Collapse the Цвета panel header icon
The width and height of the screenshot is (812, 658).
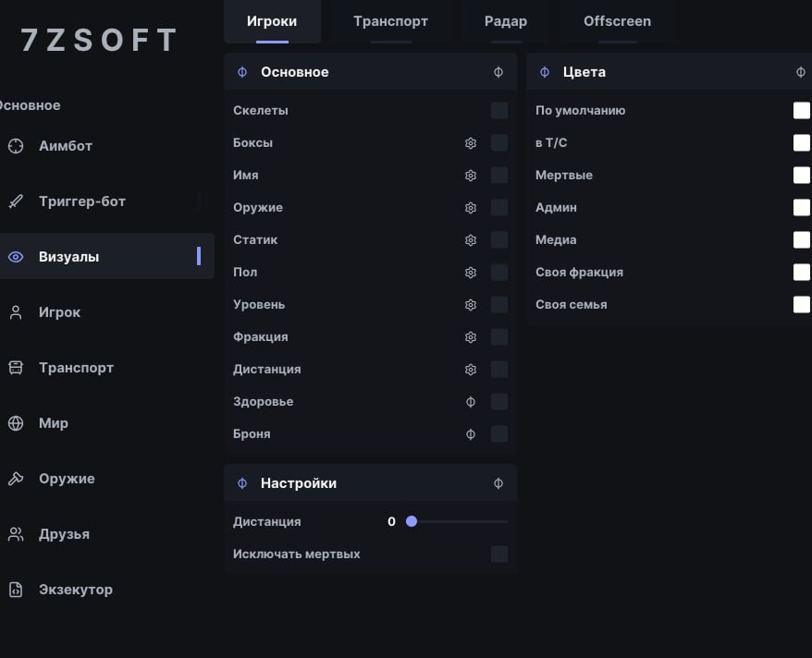(x=801, y=72)
